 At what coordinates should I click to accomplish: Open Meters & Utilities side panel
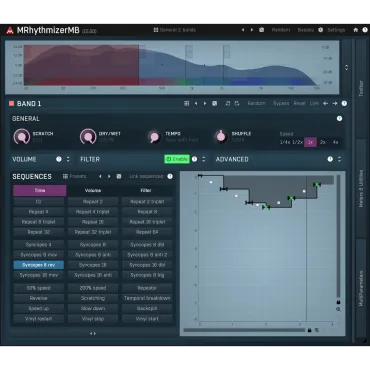[x=361, y=189]
